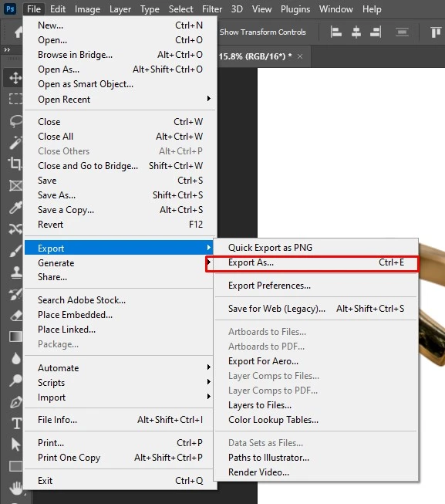Select the Eyedropper tool

tap(15, 208)
